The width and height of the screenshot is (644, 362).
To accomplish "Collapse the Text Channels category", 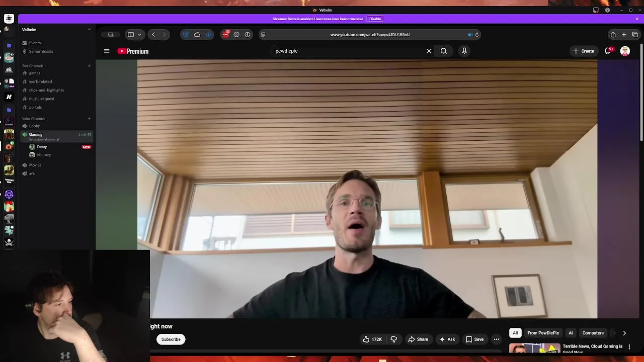I will point(34,66).
